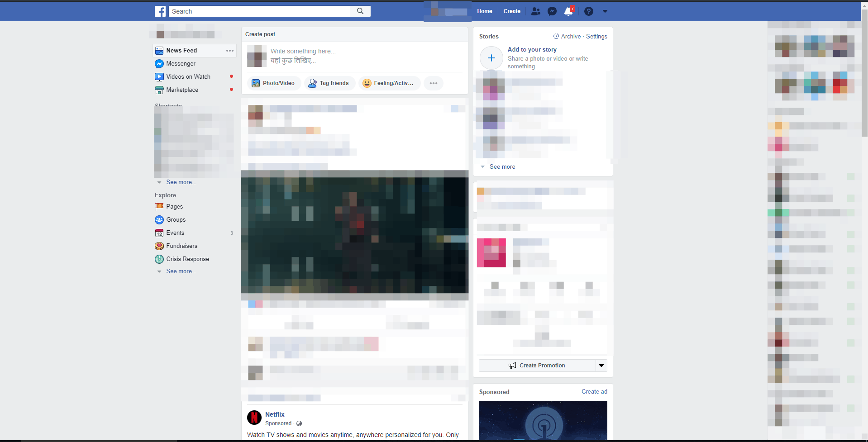
Task: Open Create Promotion dropdown arrow
Action: pos(601,366)
